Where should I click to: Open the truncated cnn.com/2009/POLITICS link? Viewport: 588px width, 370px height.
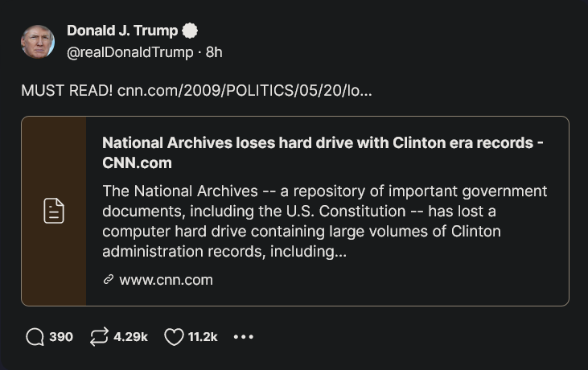pyautogui.click(x=245, y=90)
